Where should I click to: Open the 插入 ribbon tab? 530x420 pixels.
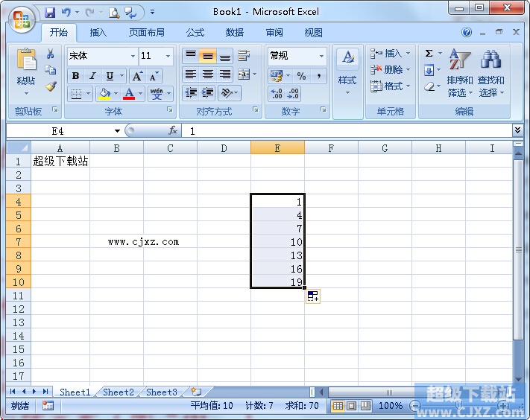click(x=98, y=33)
